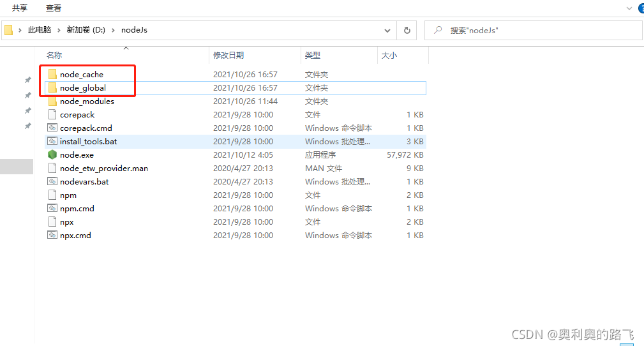Click the nodevars.bat file icon

click(x=52, y=182)
